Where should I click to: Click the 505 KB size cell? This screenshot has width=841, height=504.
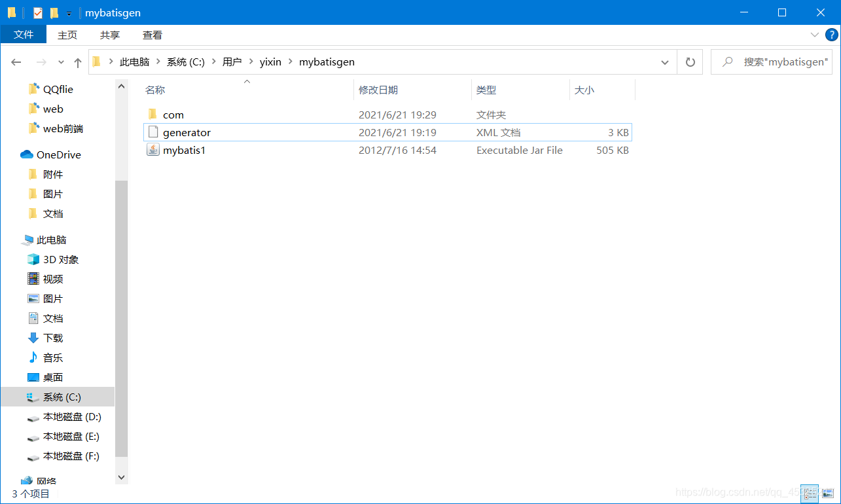[613, 150]
